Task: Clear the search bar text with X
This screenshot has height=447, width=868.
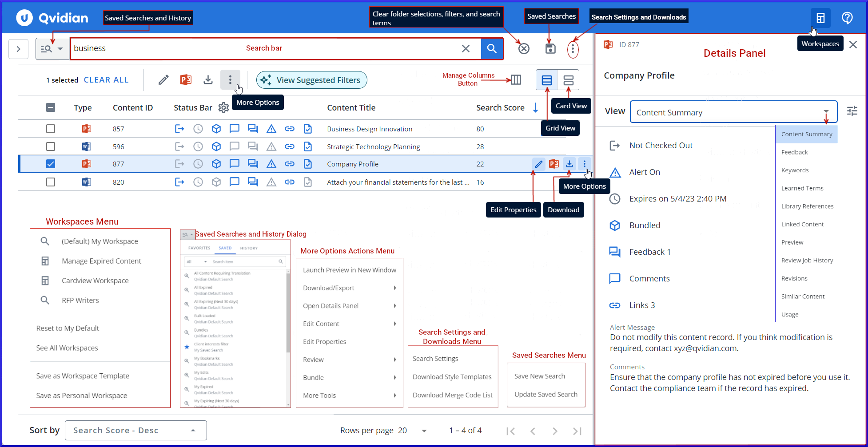Action: [x=466, y=48]
